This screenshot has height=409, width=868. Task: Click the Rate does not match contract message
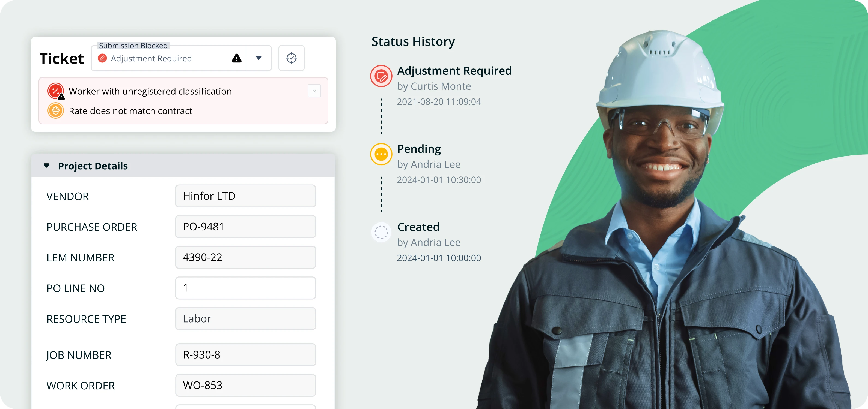pos(130,111)
